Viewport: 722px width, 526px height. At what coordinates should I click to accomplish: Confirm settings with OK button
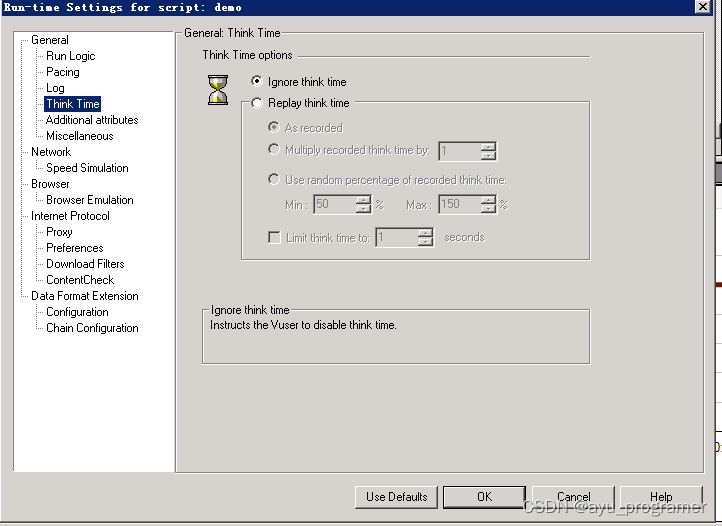484,497
